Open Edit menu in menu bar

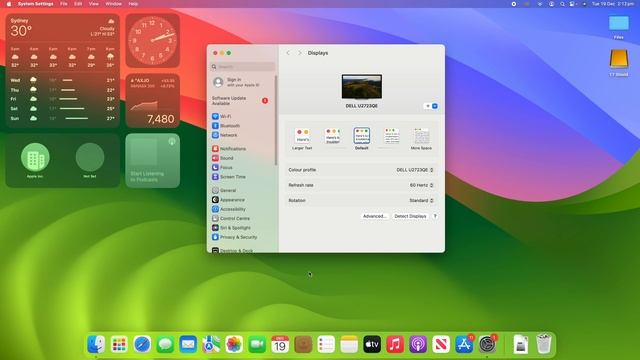pyautogui.click(x=78, y=4)
